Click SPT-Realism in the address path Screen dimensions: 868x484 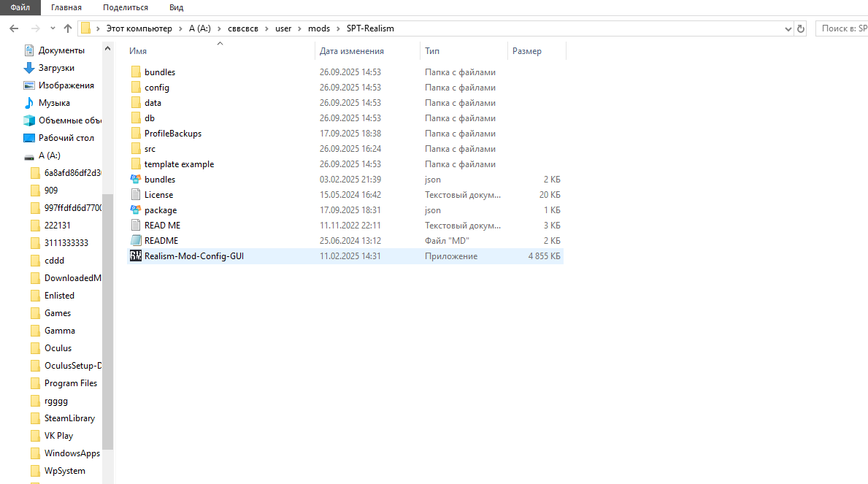[x=370, y=28]
